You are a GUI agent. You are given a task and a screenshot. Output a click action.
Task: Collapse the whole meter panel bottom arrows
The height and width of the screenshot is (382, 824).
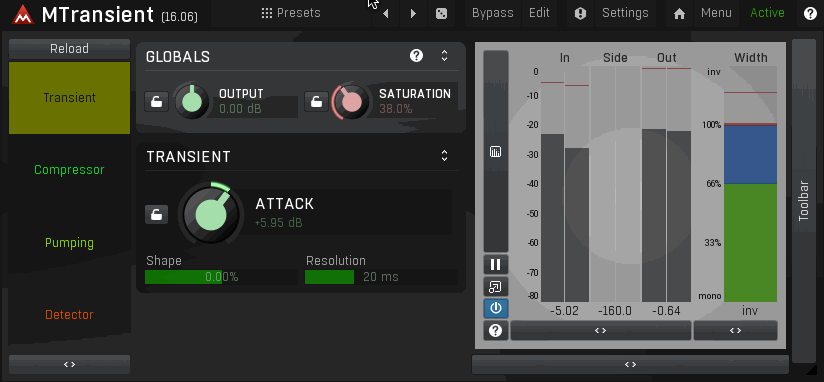[630, 364]
